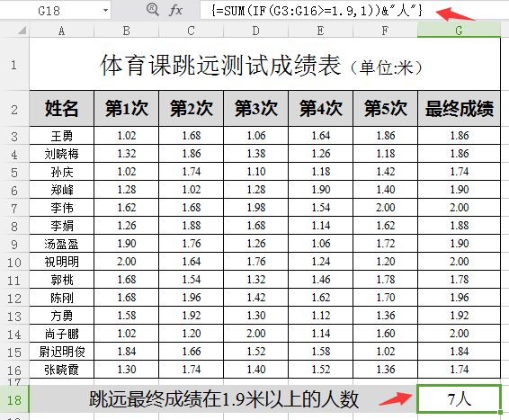The height and width of the screenshot is (420, 509).
Task: Open the Name Box dropdown arrow
Action: (105, 11)
